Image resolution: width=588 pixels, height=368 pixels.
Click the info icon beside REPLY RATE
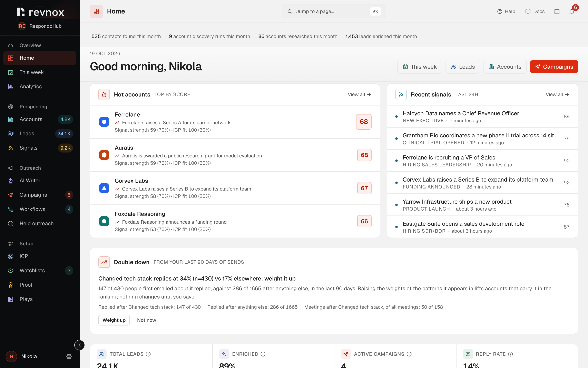[x=510, y=354]
